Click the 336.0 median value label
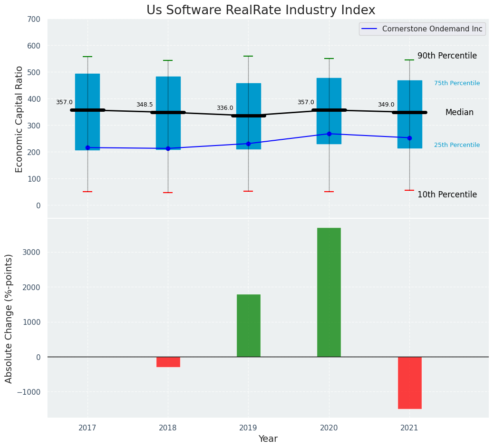 pyautogui.click(x=225, y=108)
